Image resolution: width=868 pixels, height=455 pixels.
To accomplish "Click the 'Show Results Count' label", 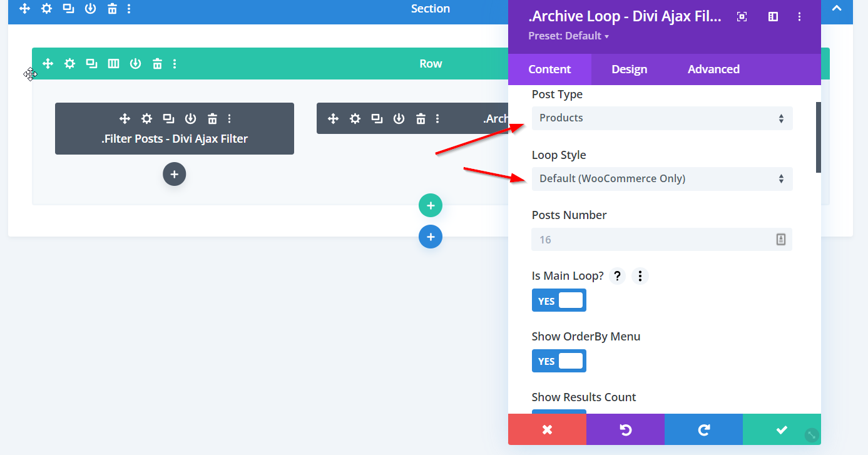I will 584,397.
